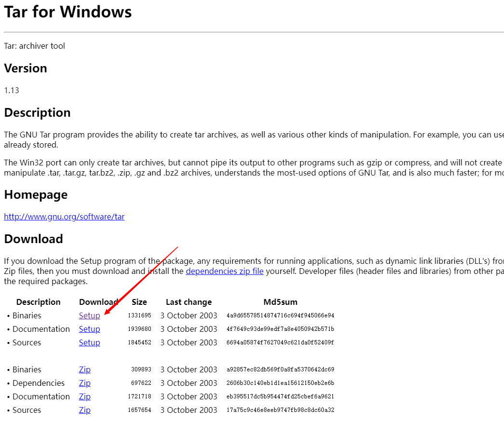Screen dimensions: 504x423
Task: Select the Binaries row description text
Action: coord(27,315)
